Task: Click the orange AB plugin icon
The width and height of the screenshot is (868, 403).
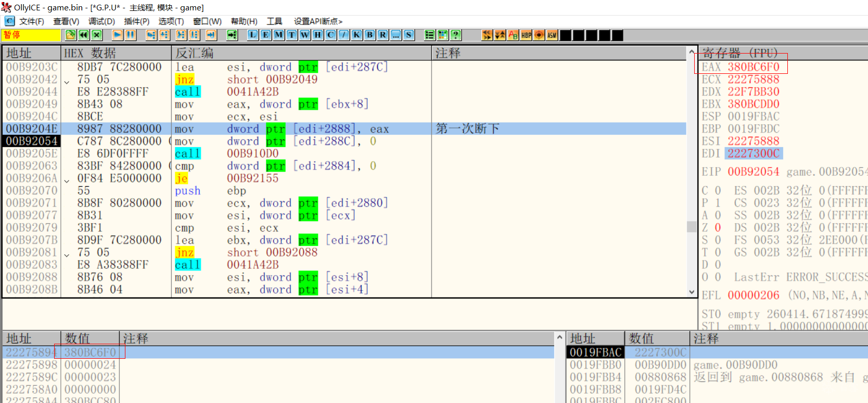Action: click(x=513, y=35)
